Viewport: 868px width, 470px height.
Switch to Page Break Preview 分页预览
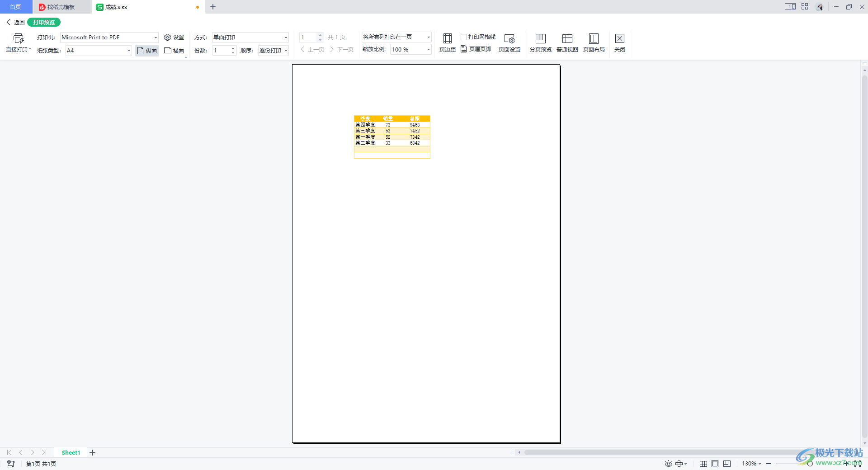tap(541, 43)
